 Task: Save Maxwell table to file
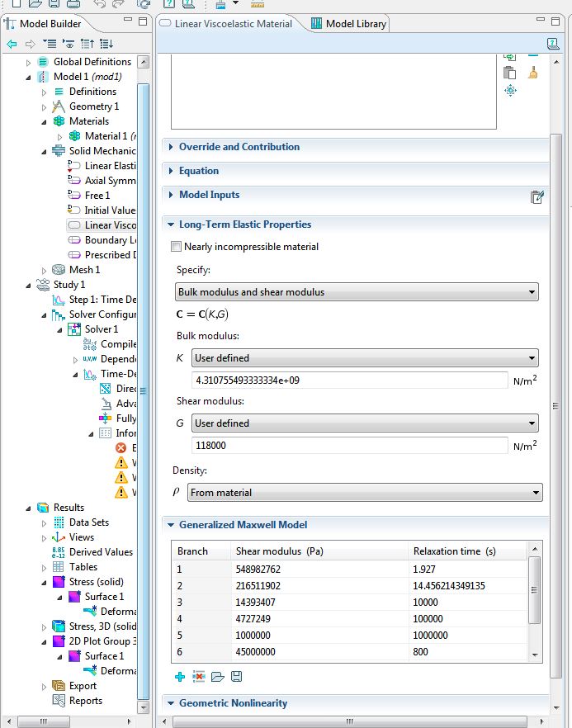click(x=237, y=677)
